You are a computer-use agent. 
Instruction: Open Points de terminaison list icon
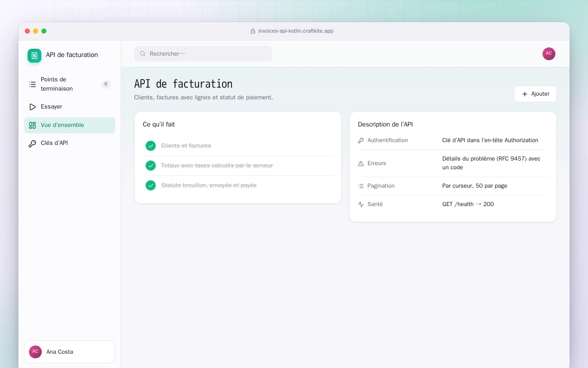32,84
